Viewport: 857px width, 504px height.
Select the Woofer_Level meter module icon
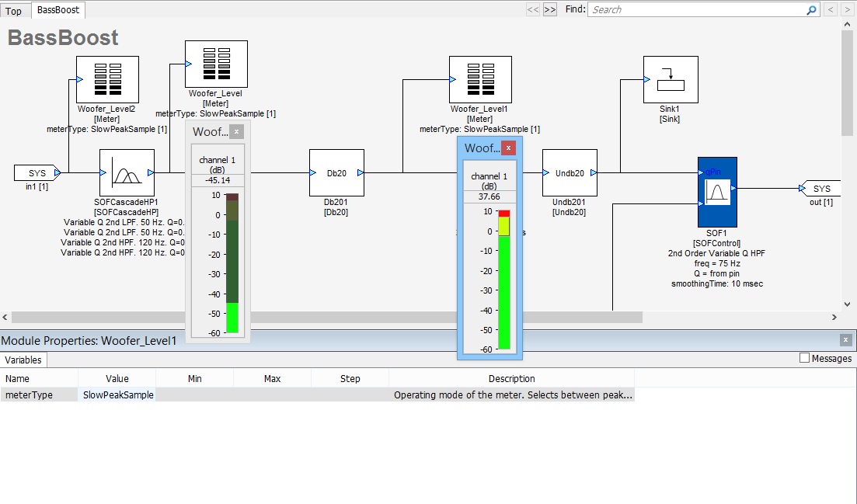(x=217, y=64)
